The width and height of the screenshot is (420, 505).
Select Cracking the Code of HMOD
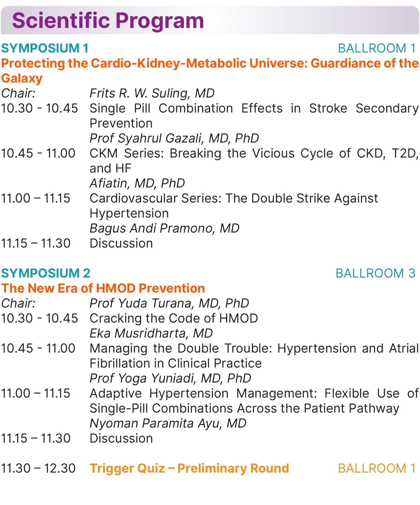pyautogui.click(x=174, y=318)
